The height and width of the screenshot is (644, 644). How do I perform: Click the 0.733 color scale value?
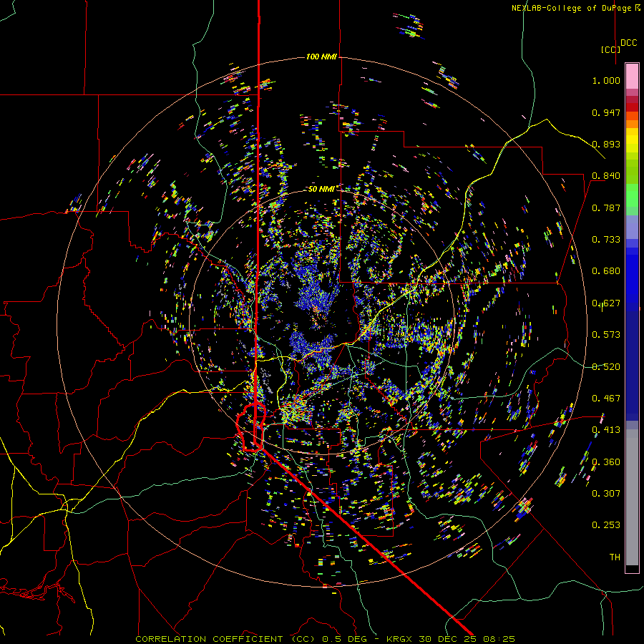606,240
